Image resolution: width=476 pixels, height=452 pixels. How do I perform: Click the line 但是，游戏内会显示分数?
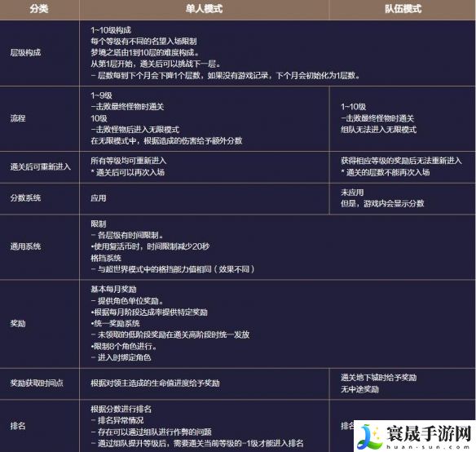click(382, 204)
